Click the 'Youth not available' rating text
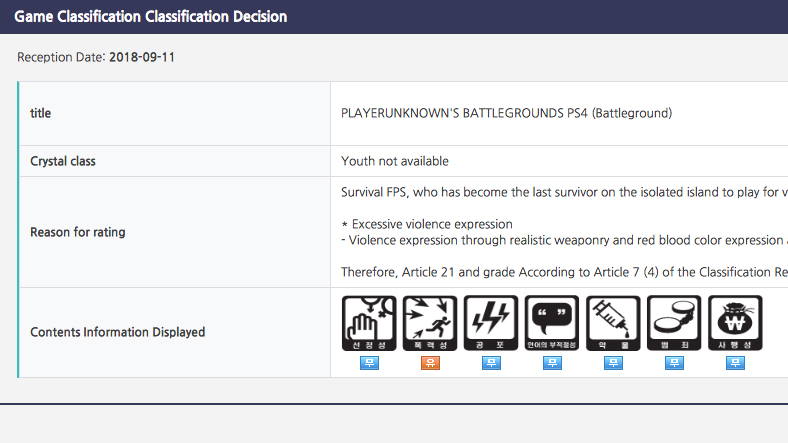 (x=395, y=161)
